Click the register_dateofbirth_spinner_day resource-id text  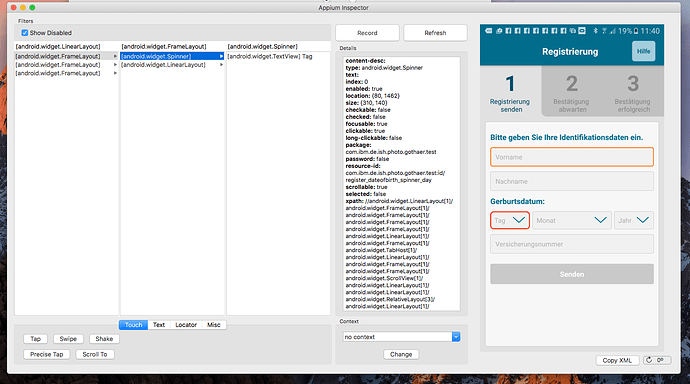(x=389, y=180)
